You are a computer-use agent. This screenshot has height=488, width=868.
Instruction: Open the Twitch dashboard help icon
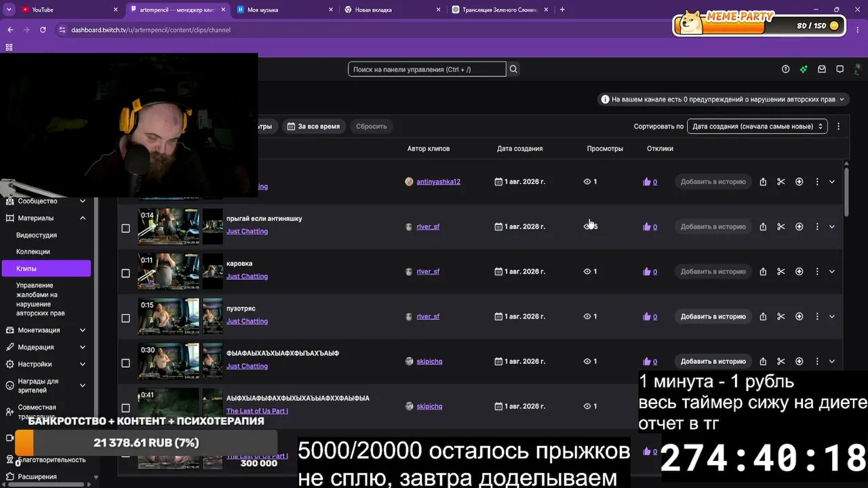[x=785, y=69]
